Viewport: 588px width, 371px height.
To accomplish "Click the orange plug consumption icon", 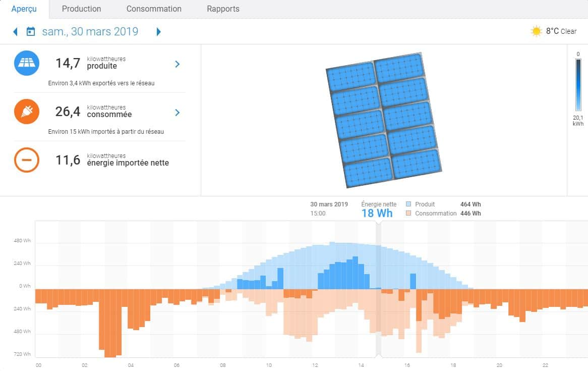I will pos(27,112).
